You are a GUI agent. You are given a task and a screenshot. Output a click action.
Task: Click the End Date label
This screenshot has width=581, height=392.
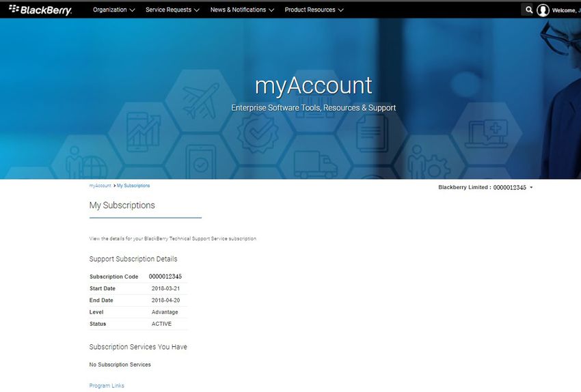(101, 300)
